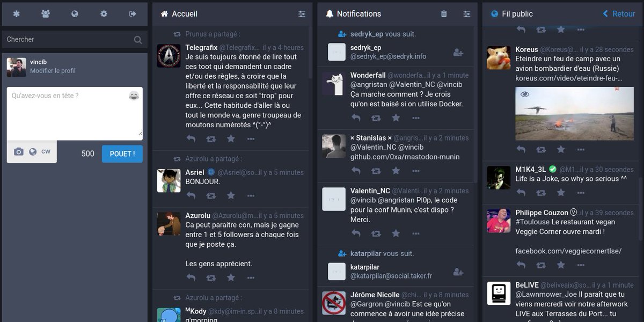Favourite Azurolu's followers toot
This screenshot has width=644, height=322.
[231, 277]
